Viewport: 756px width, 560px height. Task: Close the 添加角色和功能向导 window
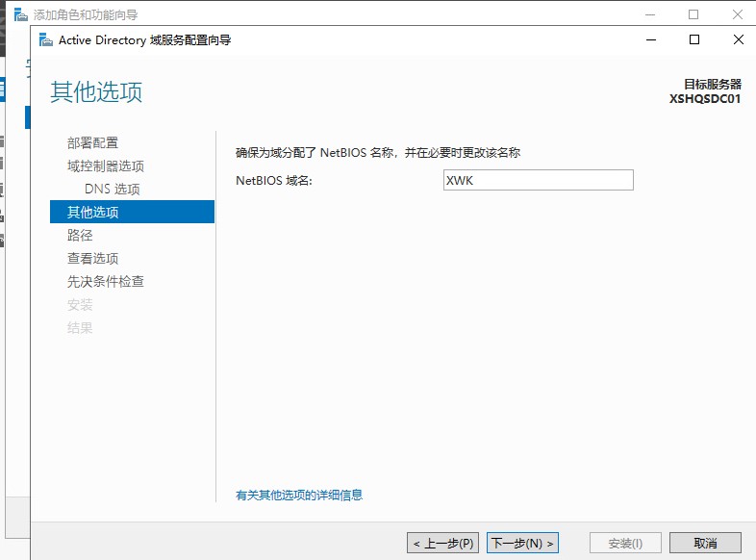(x=737, y=14)
